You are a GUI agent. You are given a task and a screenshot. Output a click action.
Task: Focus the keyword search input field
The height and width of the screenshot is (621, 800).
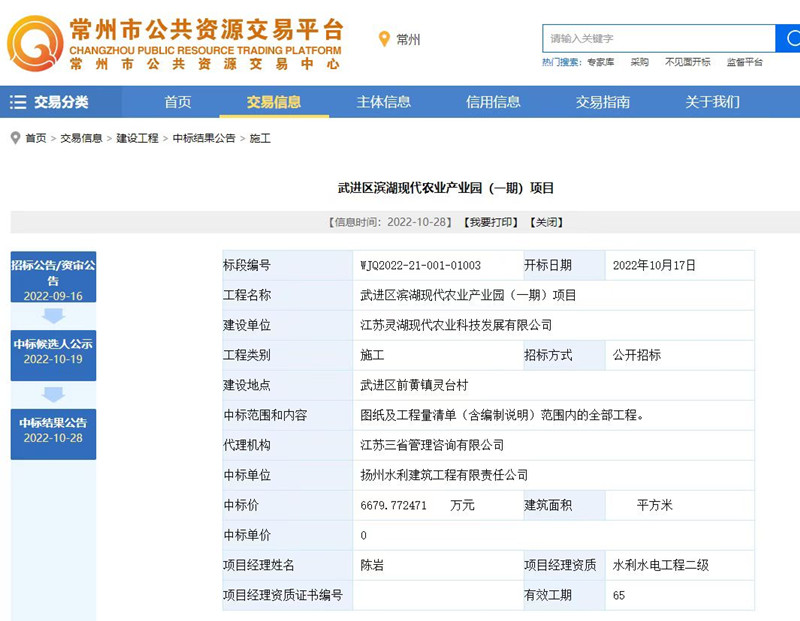(658, 39)
